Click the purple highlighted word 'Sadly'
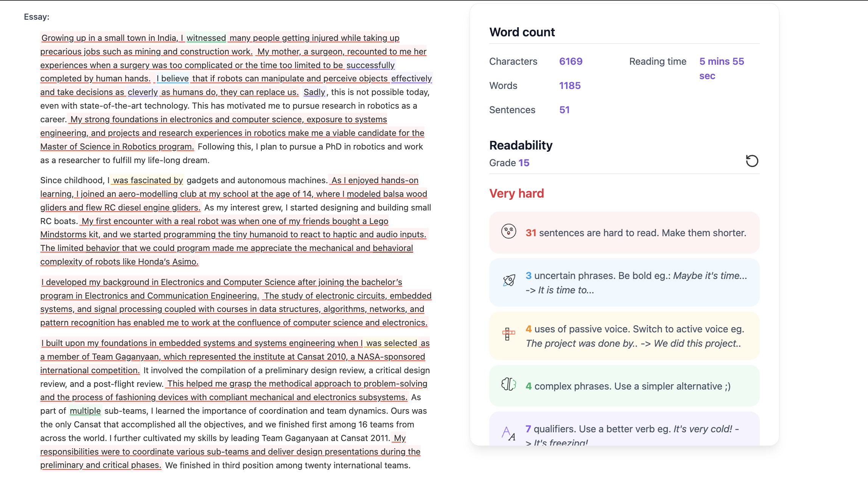 pos(314,92)
